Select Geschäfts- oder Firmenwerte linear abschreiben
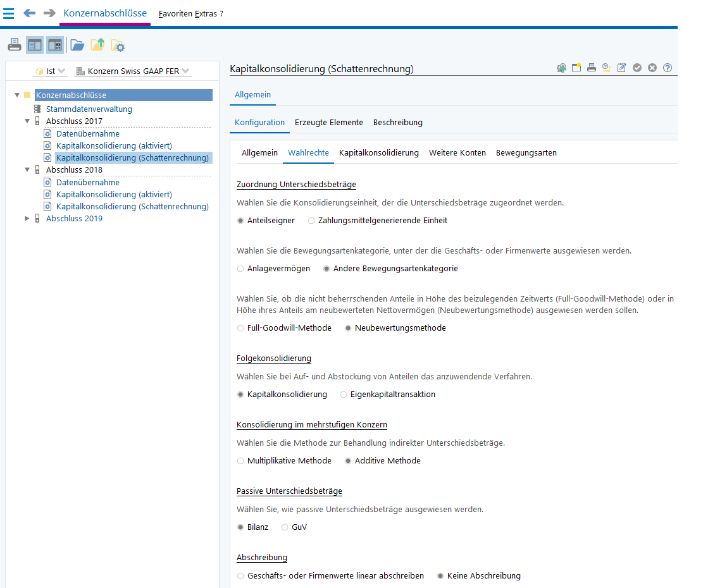The image size is (715, 588). (x=240, y=576)
